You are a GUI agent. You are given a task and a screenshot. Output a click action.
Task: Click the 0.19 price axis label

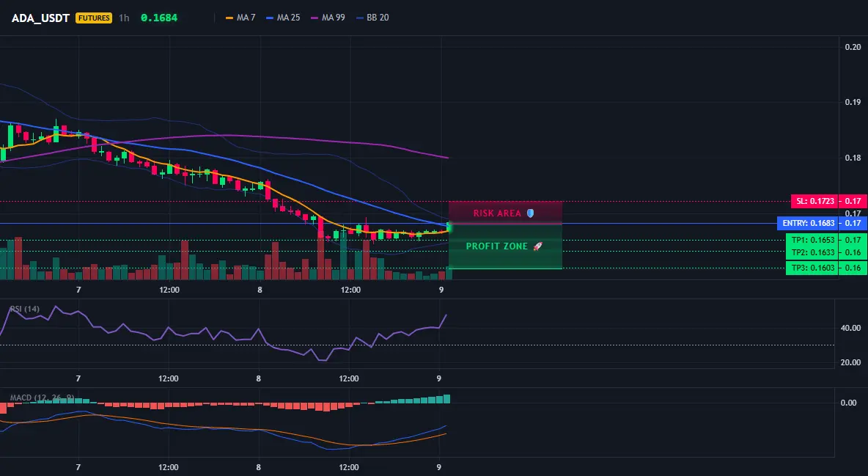point(853,102)
